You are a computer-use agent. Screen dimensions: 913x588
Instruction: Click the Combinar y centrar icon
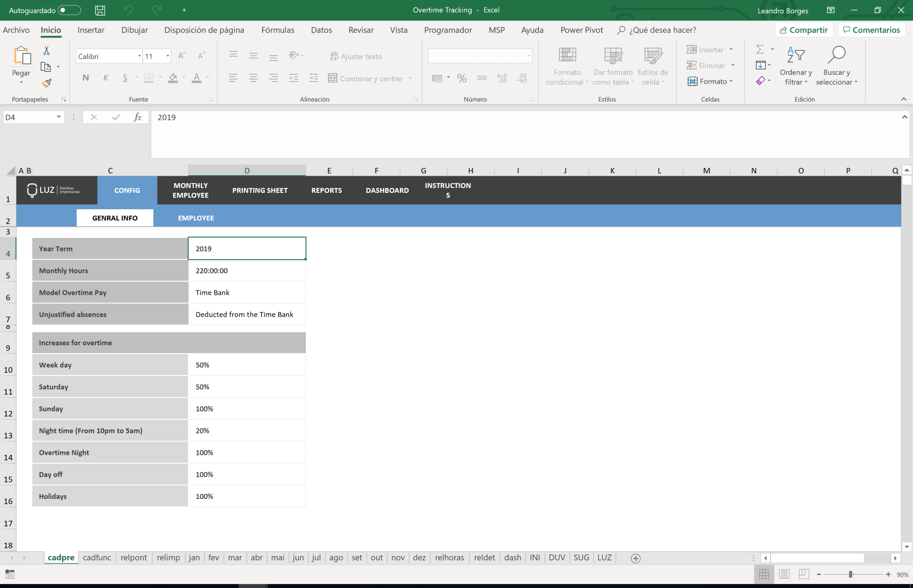tap(332, 78)
